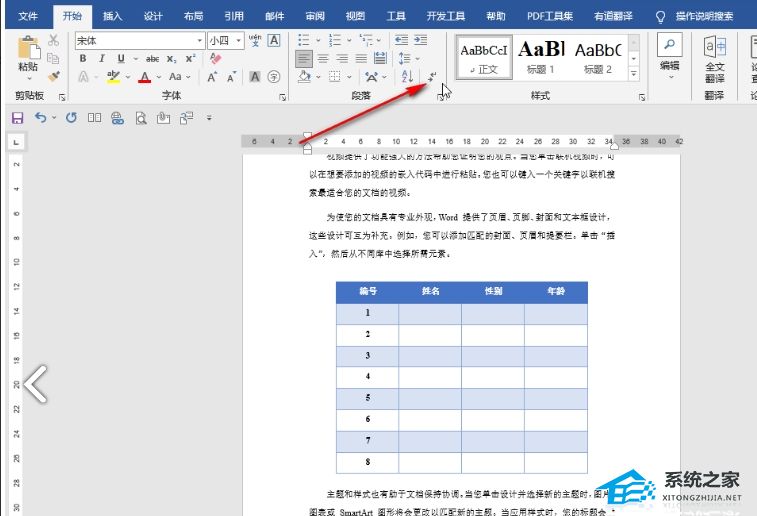Image resolution: width=757 pixels, height=516 pixels.
Task: Click the Paste (粘贴) clipboard icon
Action: pos(28,48)
